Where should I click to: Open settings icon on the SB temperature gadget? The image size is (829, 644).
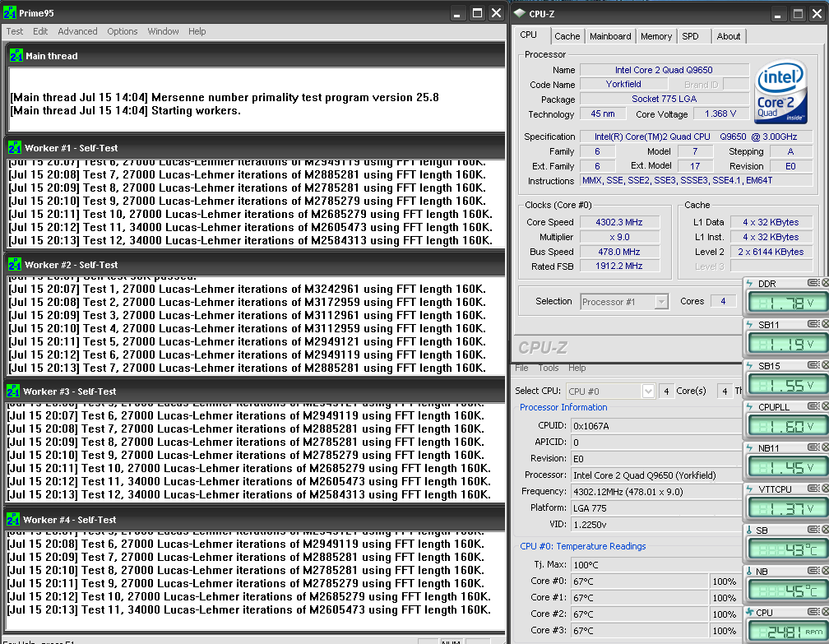[813, 530]
